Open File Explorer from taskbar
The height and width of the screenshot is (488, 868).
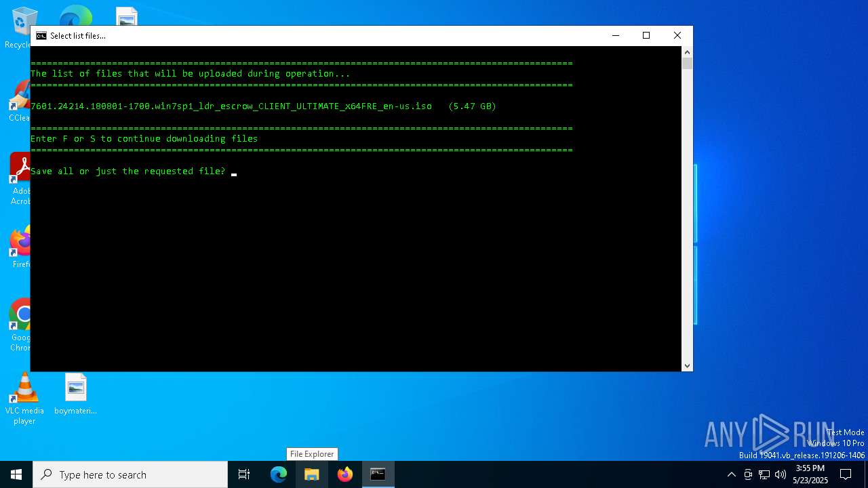click(x=312, y=474)
